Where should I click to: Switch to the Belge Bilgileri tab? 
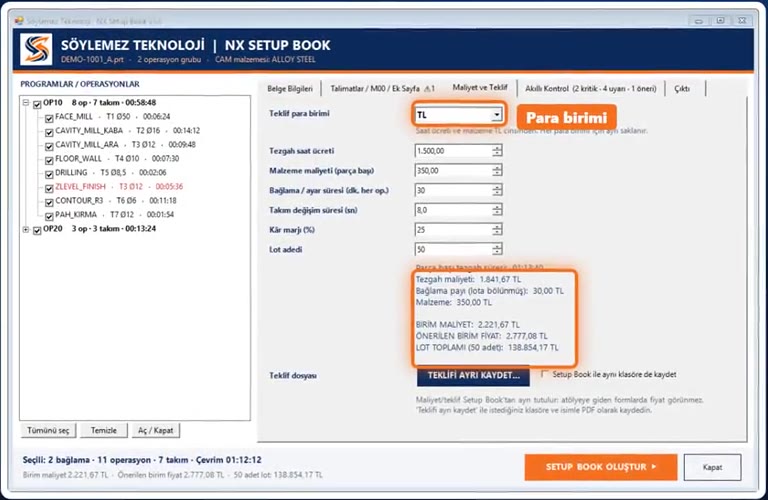point(289,89)
